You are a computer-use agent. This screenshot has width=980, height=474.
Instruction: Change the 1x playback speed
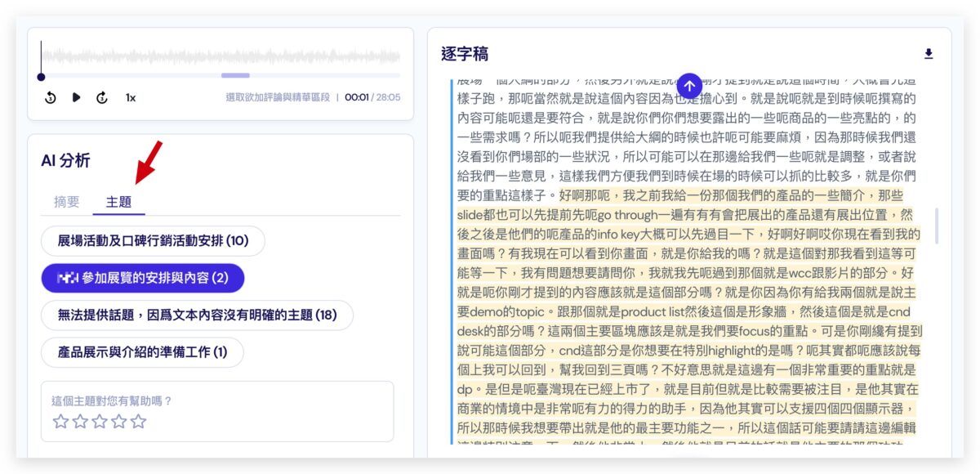click(131, 97)
